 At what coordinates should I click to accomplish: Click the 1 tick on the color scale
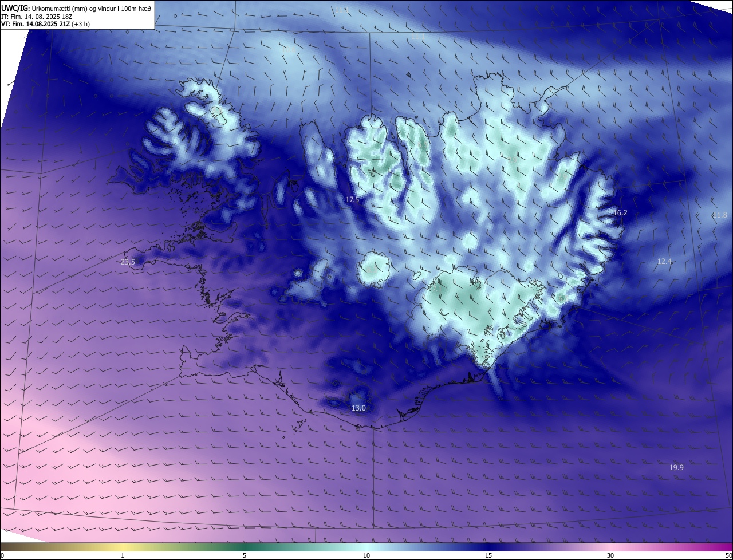[x=123, y=555]
